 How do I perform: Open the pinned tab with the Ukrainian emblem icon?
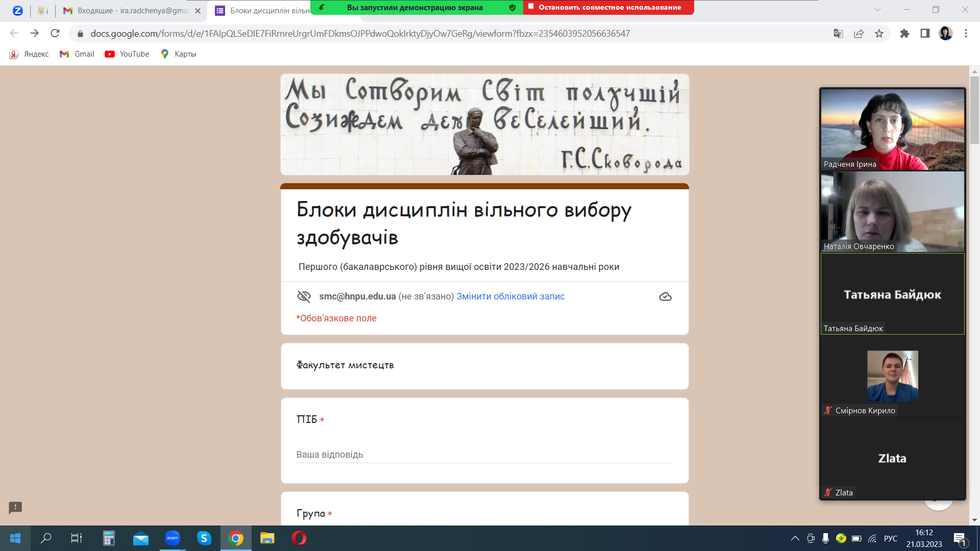click(43, 10)
